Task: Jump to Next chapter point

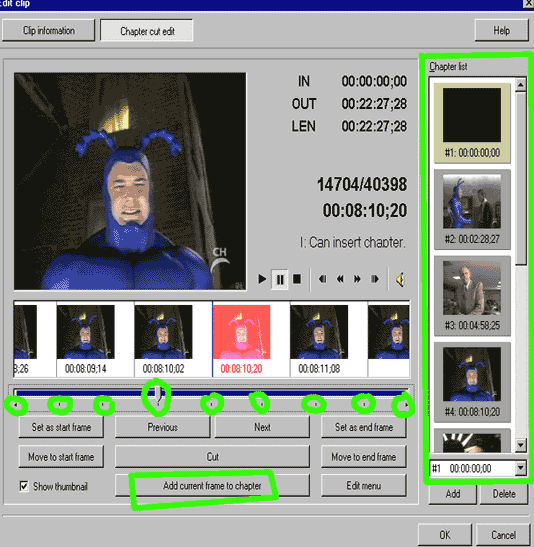Action: pyautogui.click(x=262, y=427)
